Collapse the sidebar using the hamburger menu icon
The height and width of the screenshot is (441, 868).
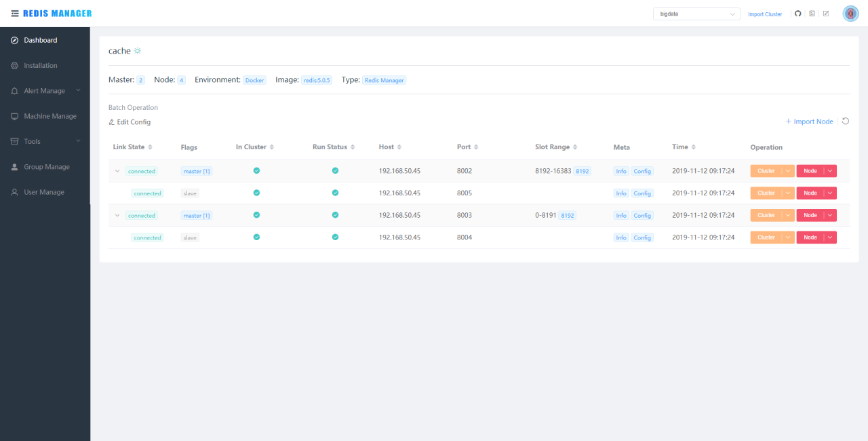click(x=15, y=14)
